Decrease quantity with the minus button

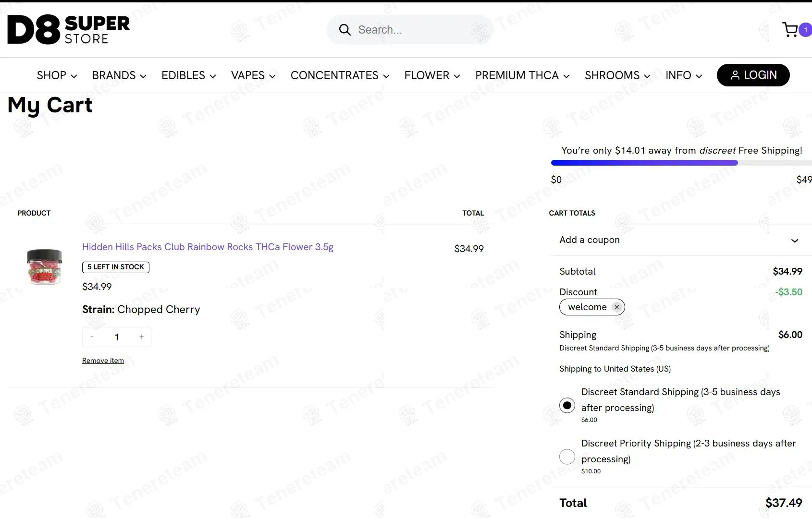coord(92,337)
